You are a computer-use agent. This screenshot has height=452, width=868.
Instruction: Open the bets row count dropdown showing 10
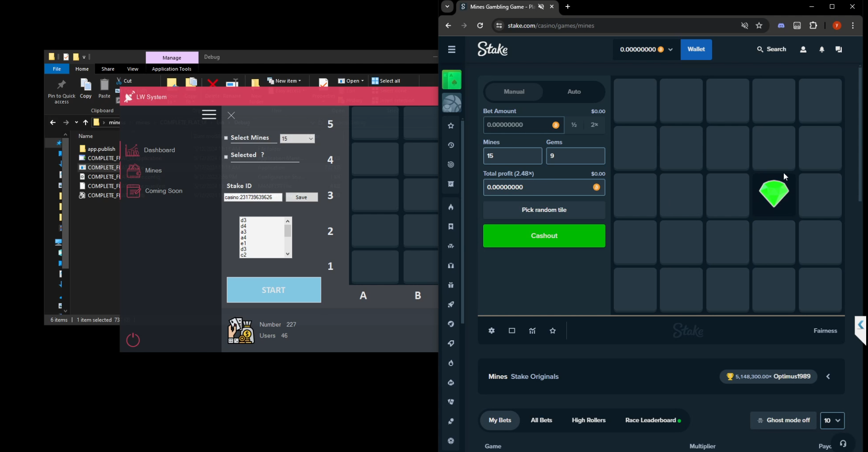tap(832, 420)
